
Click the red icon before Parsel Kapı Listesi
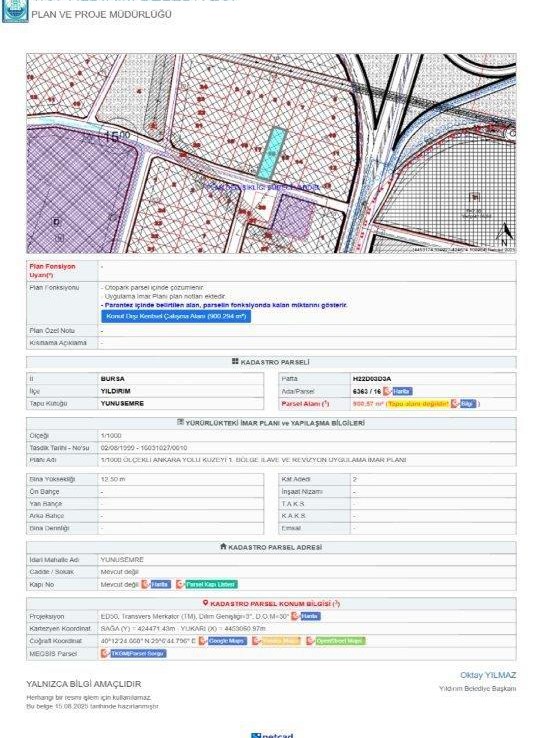tap(180, 585)
